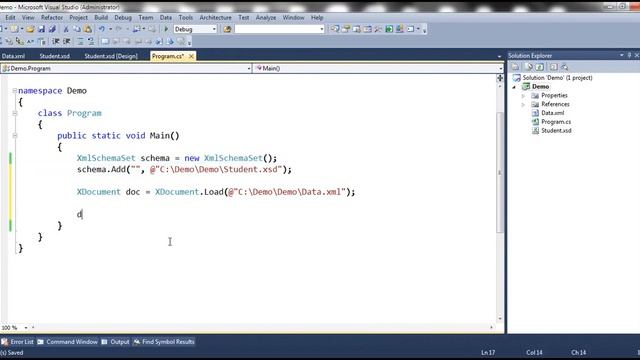
Task: Open the Refactor menu
Action: click(x=52, y=18)
